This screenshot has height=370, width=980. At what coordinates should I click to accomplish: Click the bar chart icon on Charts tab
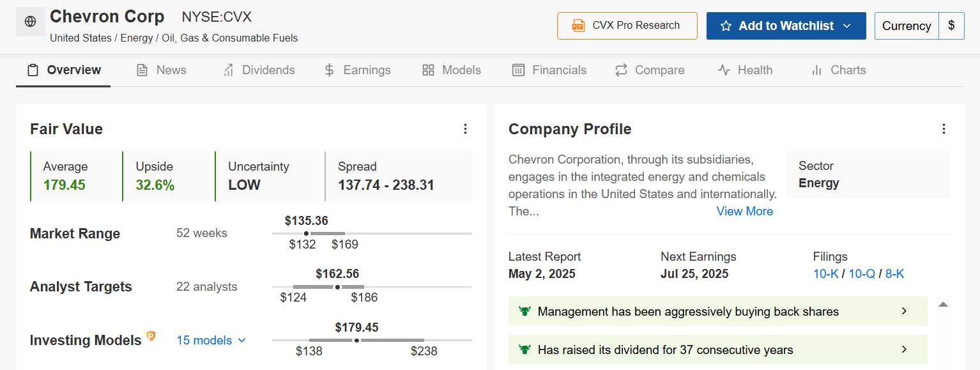click(816, 70)
